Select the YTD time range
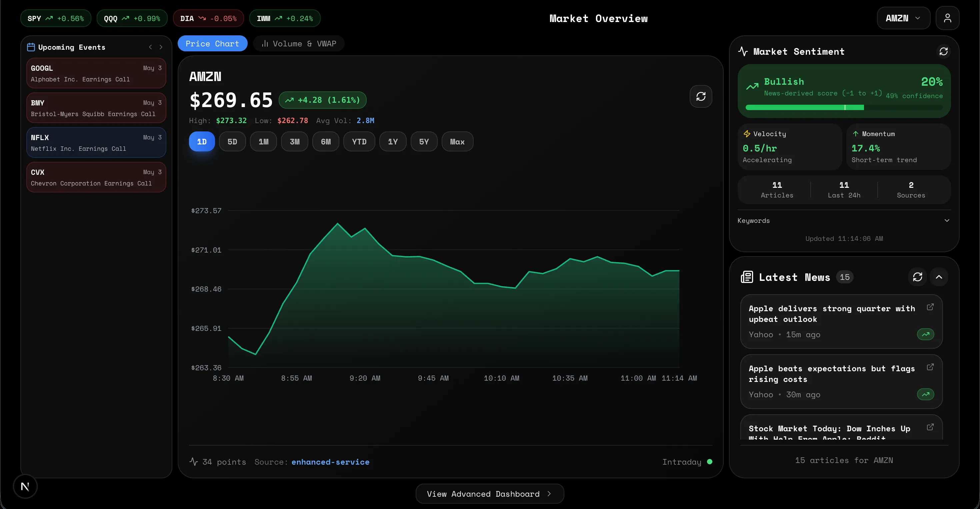Screen dimensions: 980x509 coord(359,142)
